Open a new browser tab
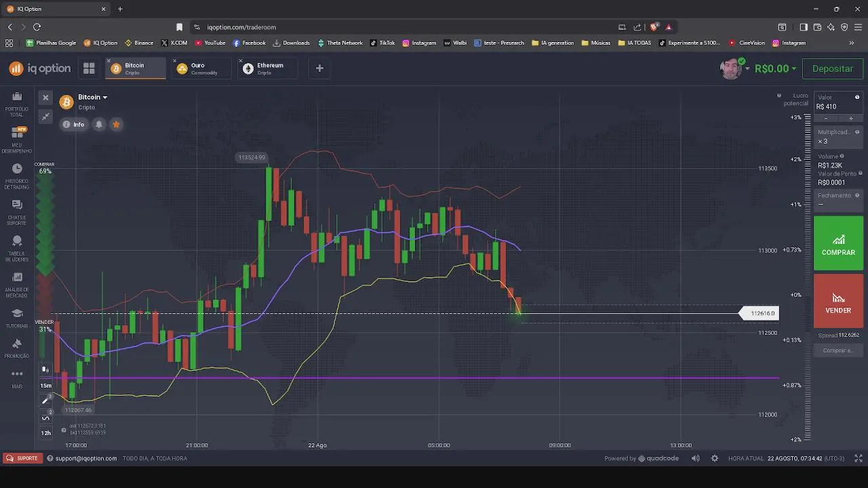The image size is (868, 488). pos(120,9)
